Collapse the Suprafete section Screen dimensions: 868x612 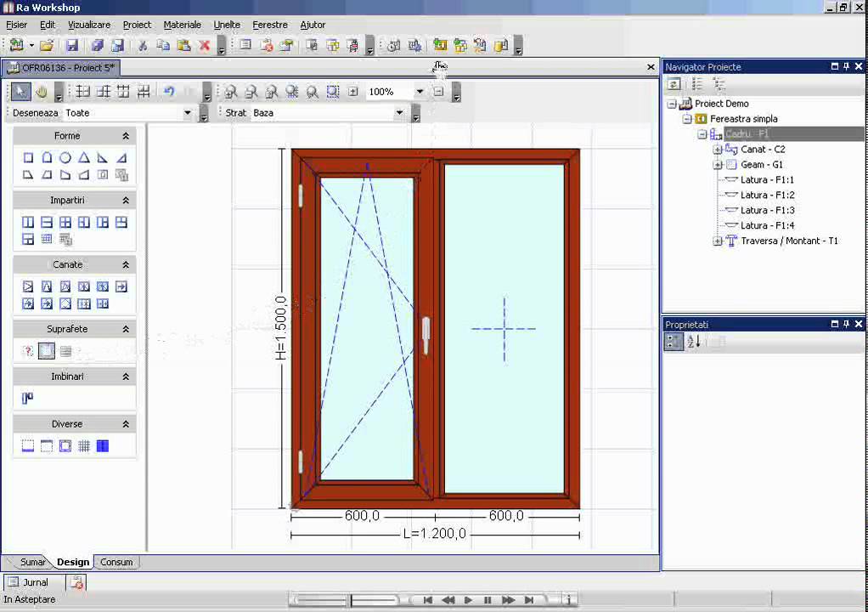tap(126, 329)
